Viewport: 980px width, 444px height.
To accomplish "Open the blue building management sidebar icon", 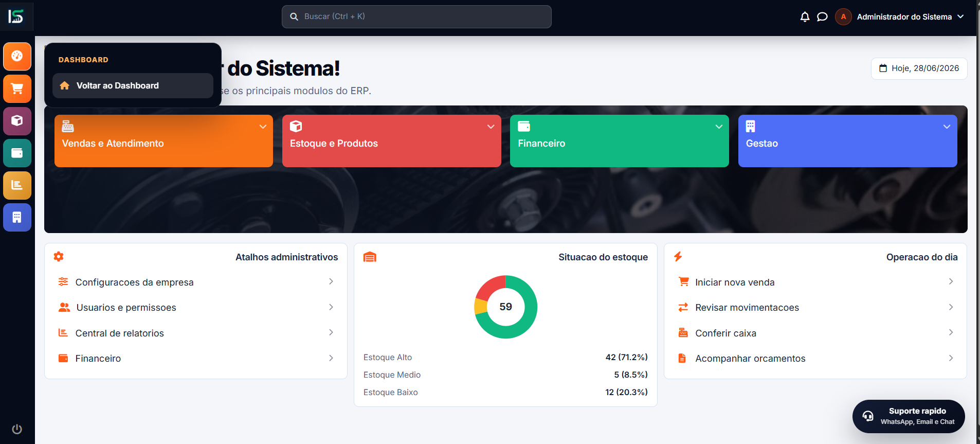I will 17,217.
